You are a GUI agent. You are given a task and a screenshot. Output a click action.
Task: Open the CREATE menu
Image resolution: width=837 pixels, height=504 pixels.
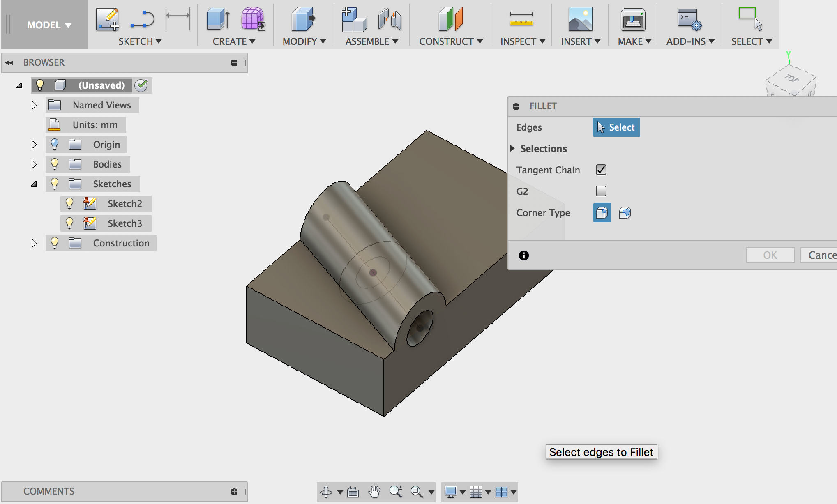click(234, 41)
